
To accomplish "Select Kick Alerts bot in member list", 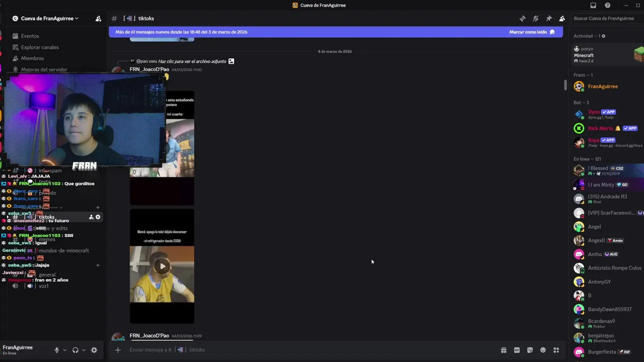I will point(608,128).
